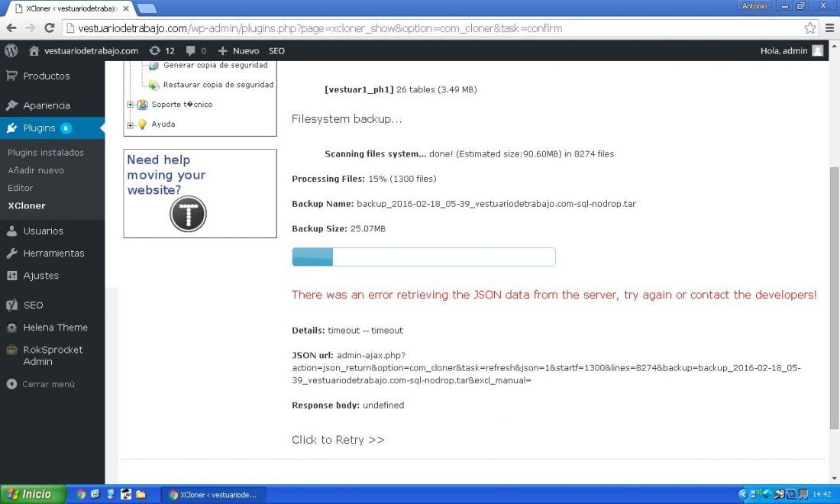Show hidden tray icons with the arrow
Screen dimensions: 840x504
[x=743, y=494]
